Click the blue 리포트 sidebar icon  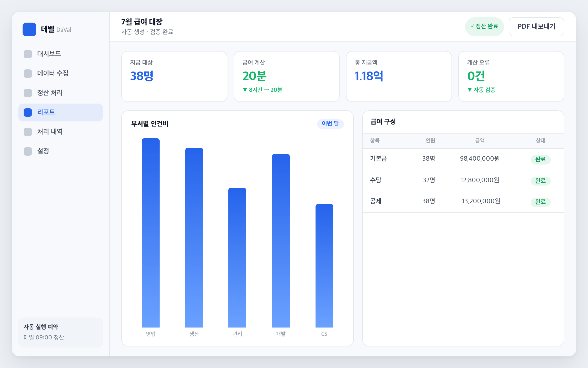click(28, 112)
